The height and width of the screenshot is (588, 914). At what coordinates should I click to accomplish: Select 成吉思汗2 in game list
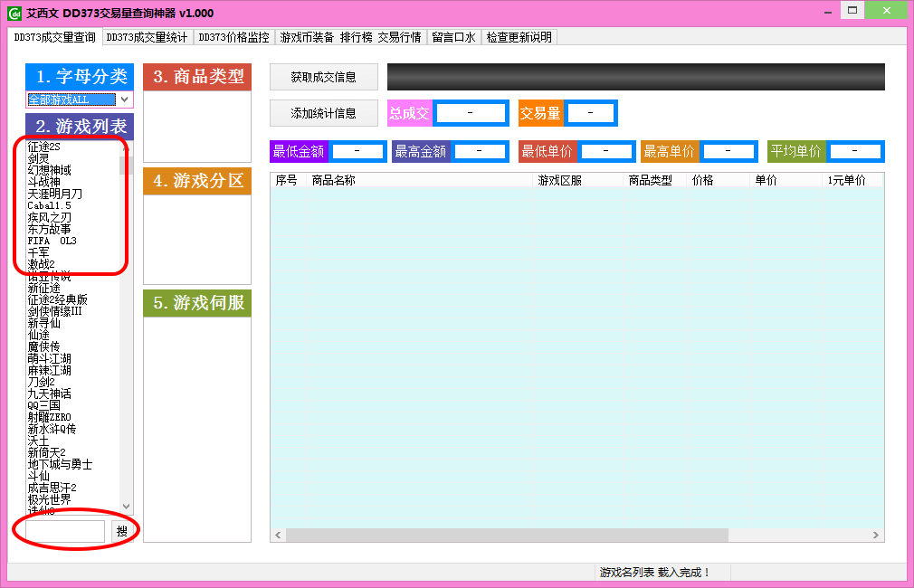click(x=52, y=488)
